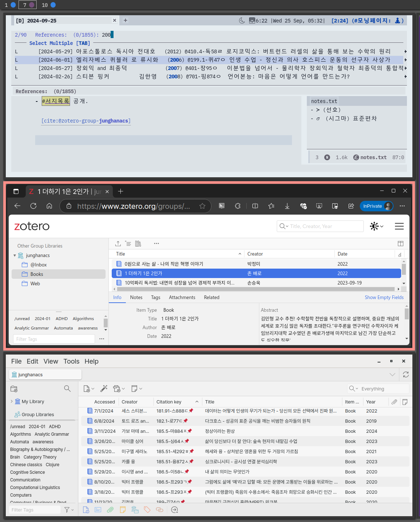
Task: Click Group Libraries in Zotero desktop
Action: [x=38, y=414]
